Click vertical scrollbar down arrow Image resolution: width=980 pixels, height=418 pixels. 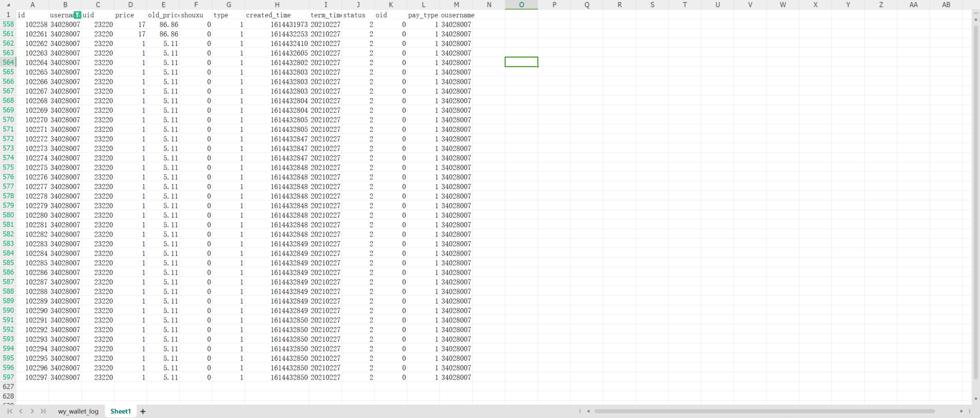976,399
